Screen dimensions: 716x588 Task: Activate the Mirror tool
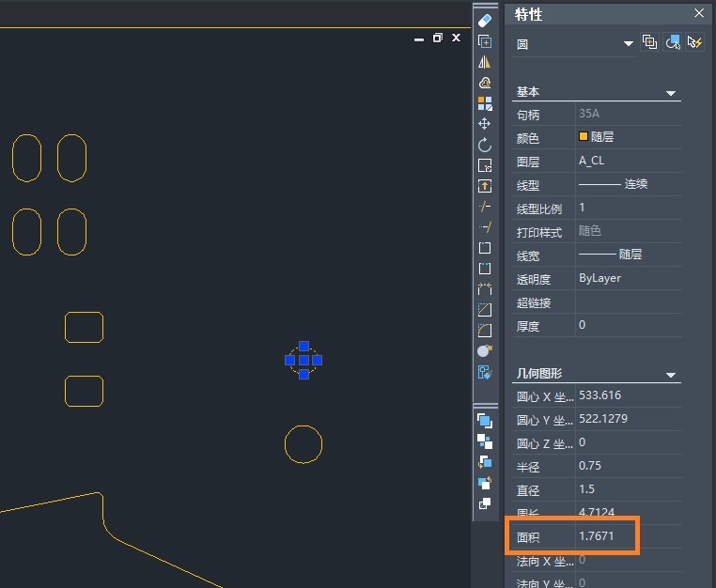(x=485, y=62)
